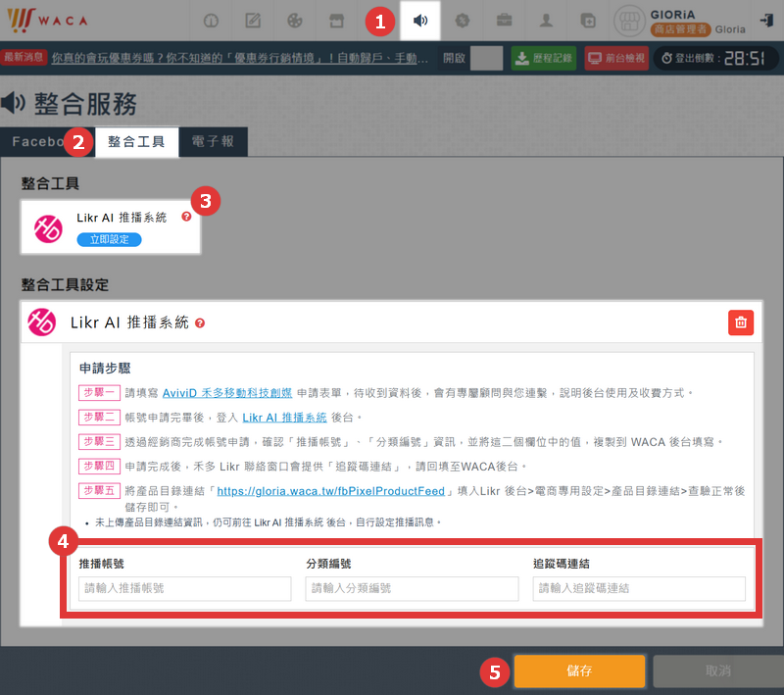This screenshot has height=695, width=784.
Task: Click the 步驟四 badge
Action: [99, 466]
